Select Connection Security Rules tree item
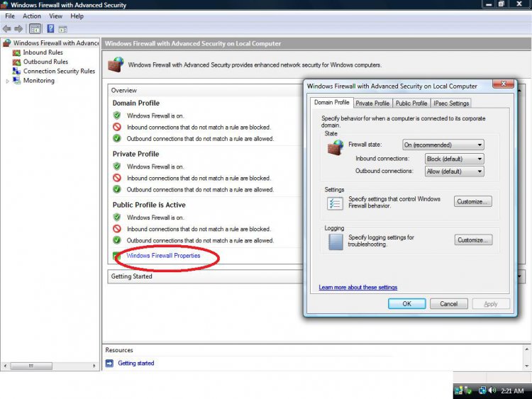The image size is (532, 399). [59, 71]
